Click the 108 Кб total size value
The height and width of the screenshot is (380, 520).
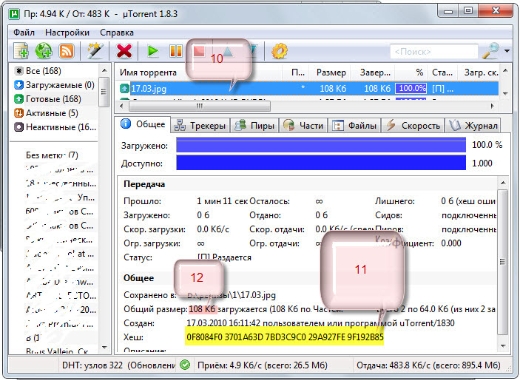[x=202, y=309]
